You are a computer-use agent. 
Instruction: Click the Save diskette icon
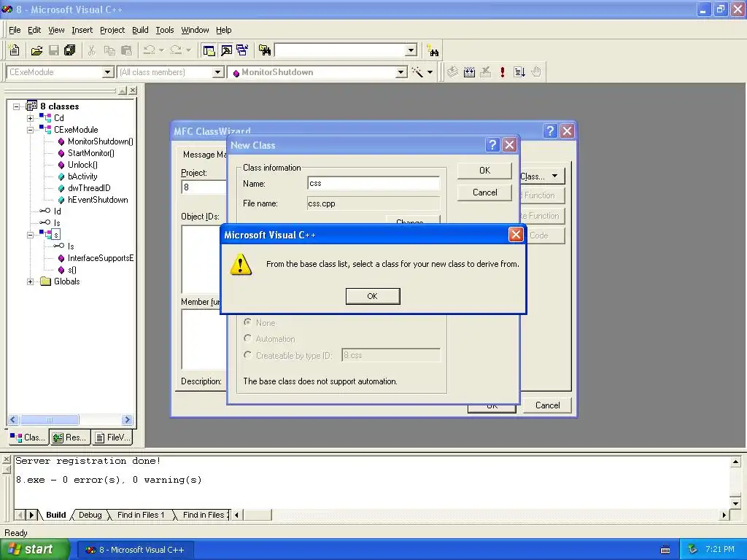(54, 50)
